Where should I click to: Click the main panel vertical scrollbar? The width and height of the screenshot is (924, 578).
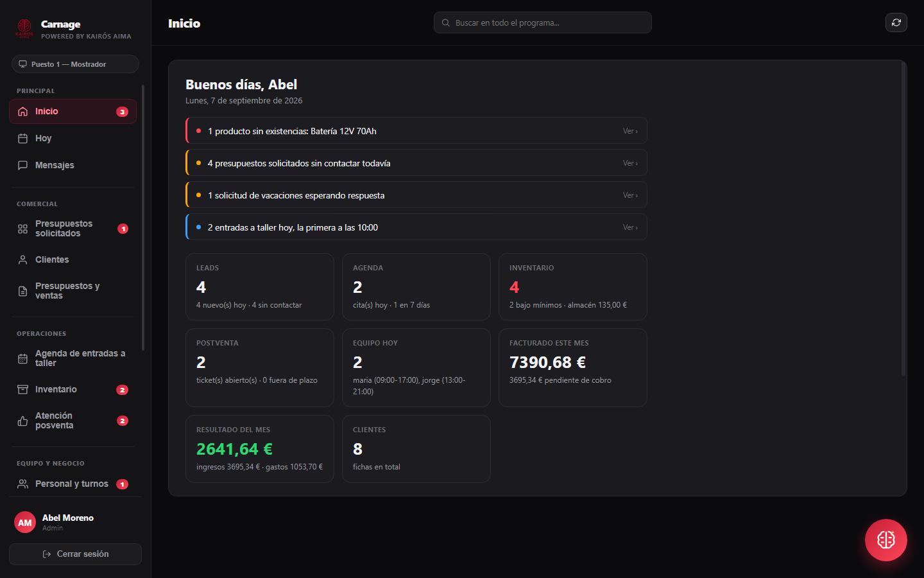click(x=903, y=218)
